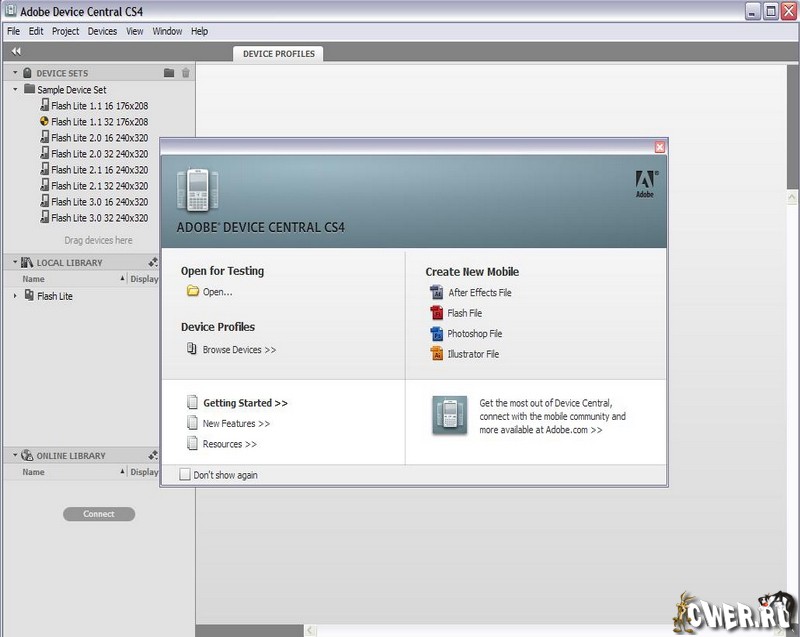The height and width of the screenshot is (637, 800).
Task: Open the Browse Devices link
Action: coord(239,350)
